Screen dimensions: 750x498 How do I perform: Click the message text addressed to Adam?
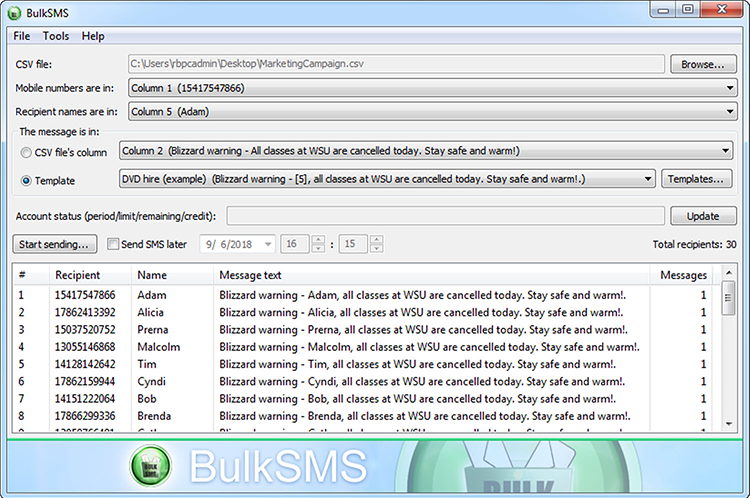pos(422,295)
